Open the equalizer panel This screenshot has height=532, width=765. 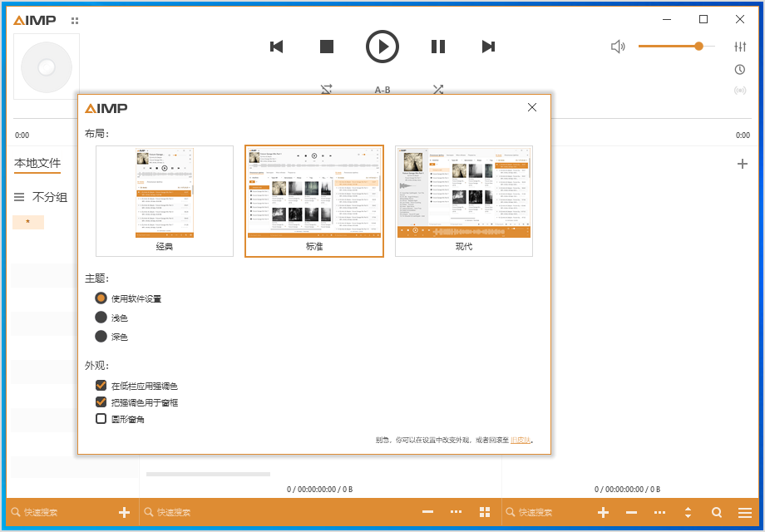(x=740, y=47)
